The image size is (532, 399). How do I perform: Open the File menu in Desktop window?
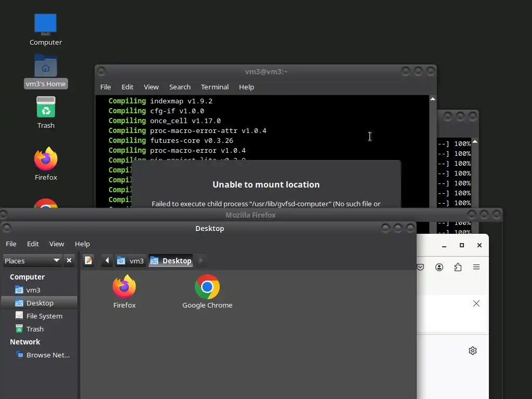11,244
